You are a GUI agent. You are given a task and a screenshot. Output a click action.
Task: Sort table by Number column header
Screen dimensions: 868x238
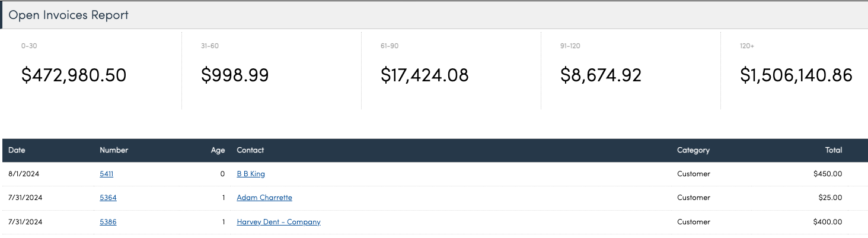(114, 150)
